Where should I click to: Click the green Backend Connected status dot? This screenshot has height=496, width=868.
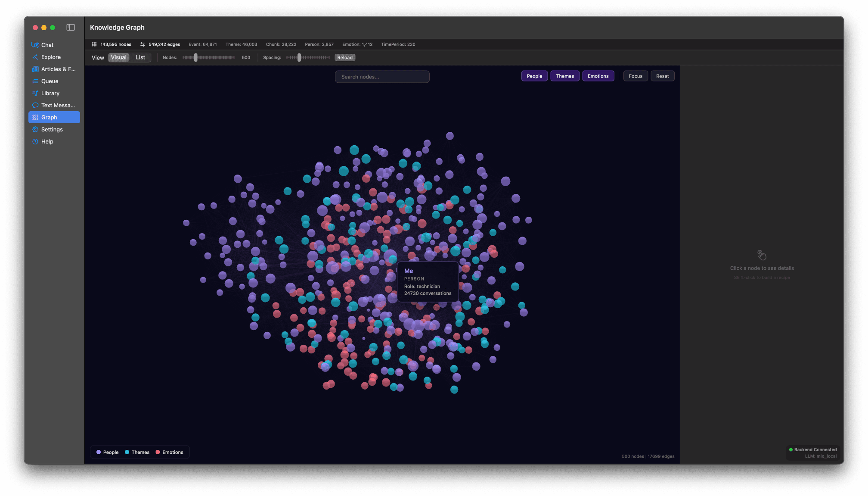pyautogui.click(x=790, y=449)
